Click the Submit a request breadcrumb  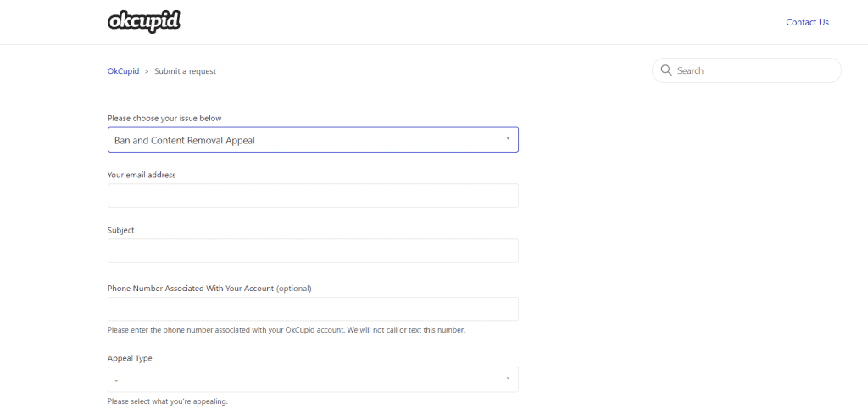(185, 71)
